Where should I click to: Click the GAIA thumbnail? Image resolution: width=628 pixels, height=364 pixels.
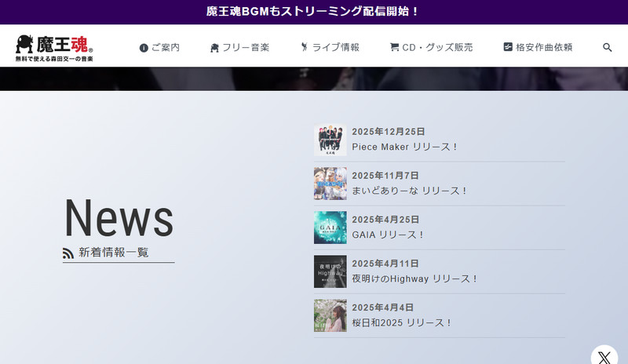pyautogui.click(x=330, y=227)
